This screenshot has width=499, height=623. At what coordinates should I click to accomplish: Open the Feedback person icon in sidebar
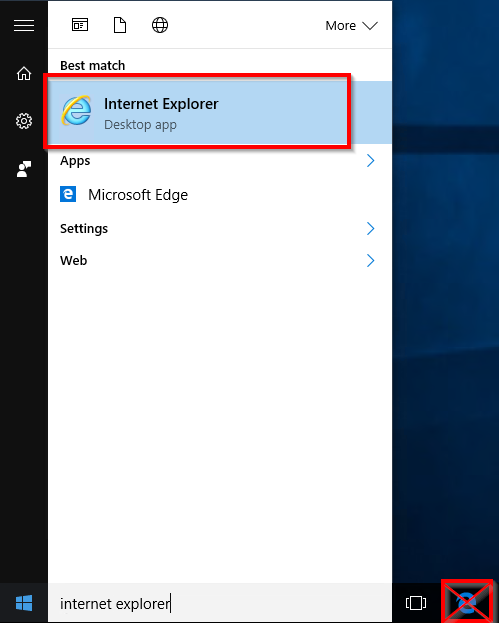(x=24, y=169)
